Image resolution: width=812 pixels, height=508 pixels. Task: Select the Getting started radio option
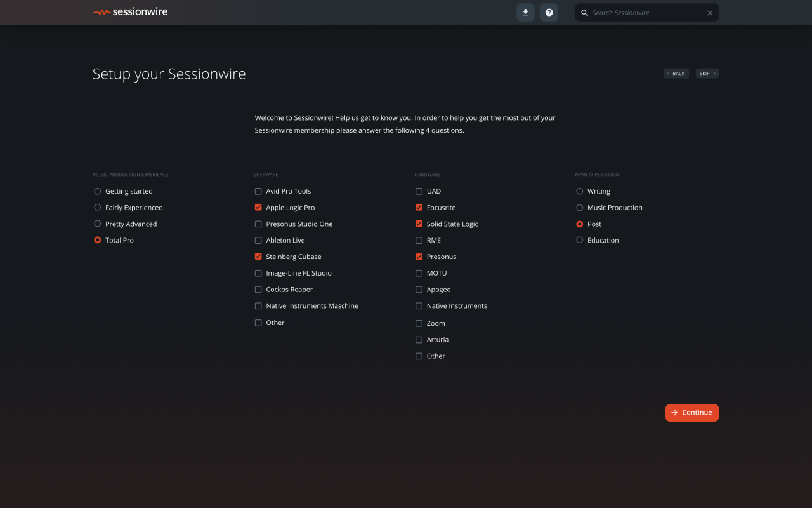pyautogui.click(x=98, y=191)
